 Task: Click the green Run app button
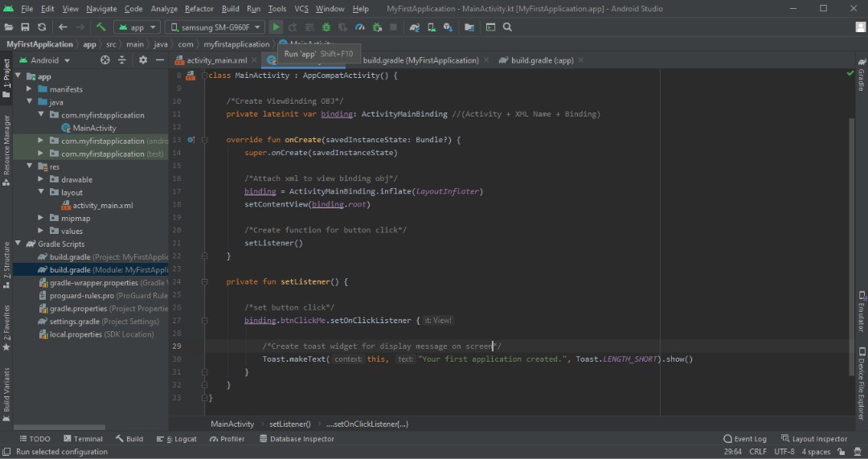click(276, 27)
